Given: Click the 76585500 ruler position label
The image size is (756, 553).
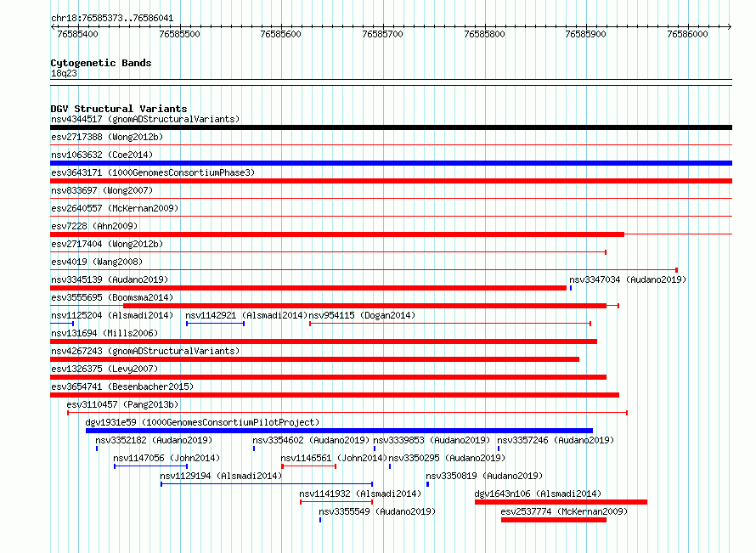Looking at the screenshot, I should click(179, 34).
